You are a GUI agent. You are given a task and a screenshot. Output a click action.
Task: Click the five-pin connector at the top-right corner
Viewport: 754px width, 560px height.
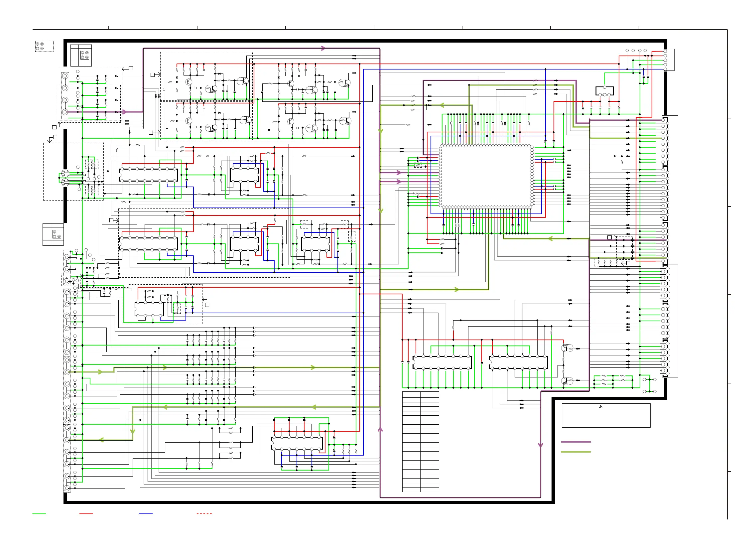[669, 60]
